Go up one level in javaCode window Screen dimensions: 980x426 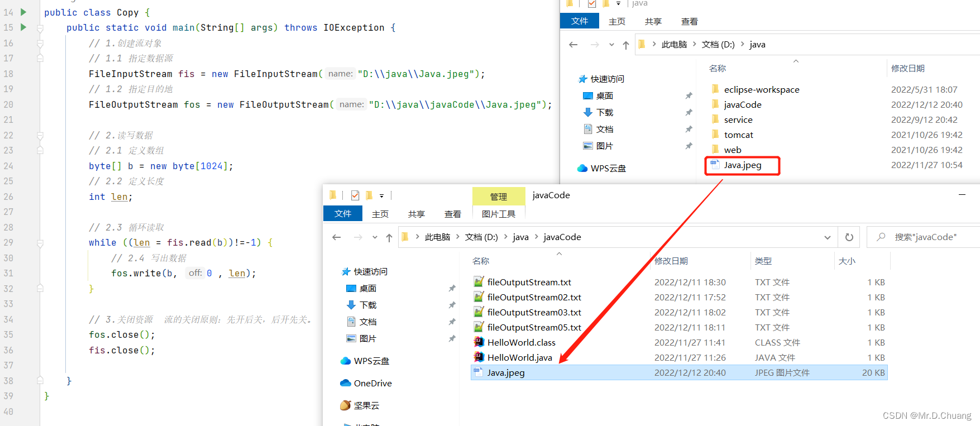[389, 237]
